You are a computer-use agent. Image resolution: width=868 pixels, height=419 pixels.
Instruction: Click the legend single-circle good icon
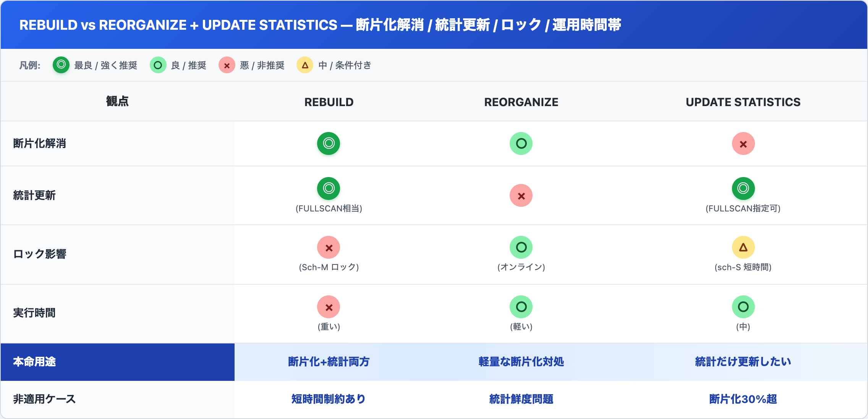[158, 65]
